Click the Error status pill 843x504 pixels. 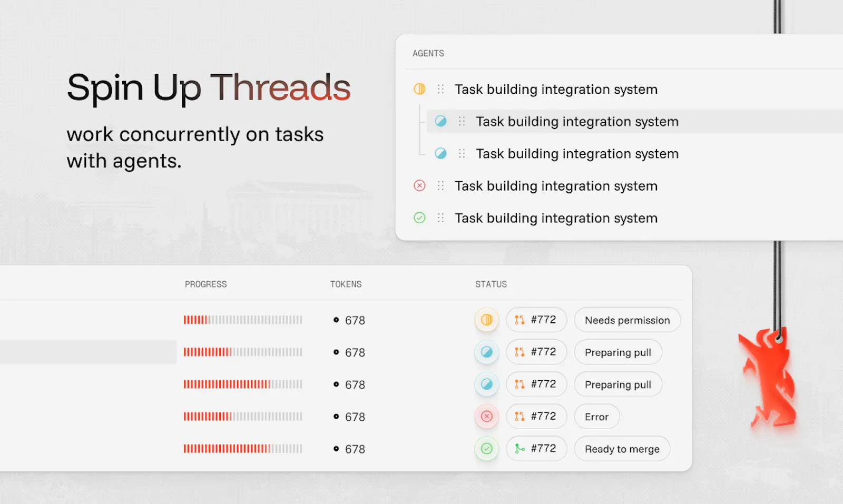tap(597, 417)
